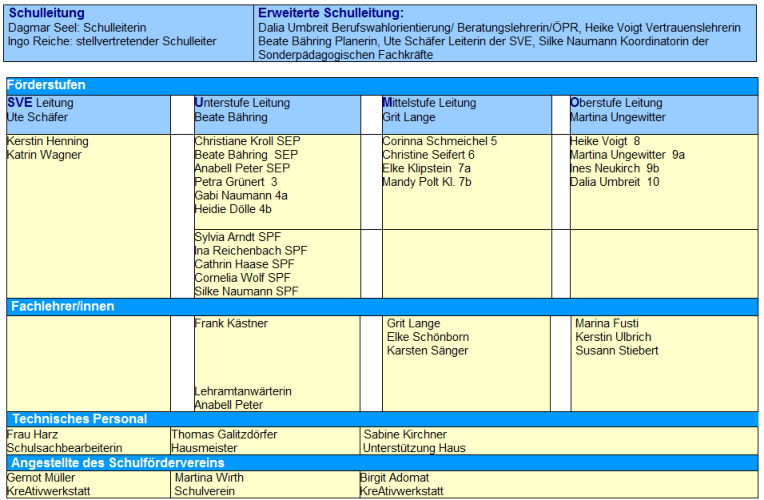Select "Christiane Kroll SEP" in Unterstufe list
The image size is (764, 500).
(x=247, y=141)
